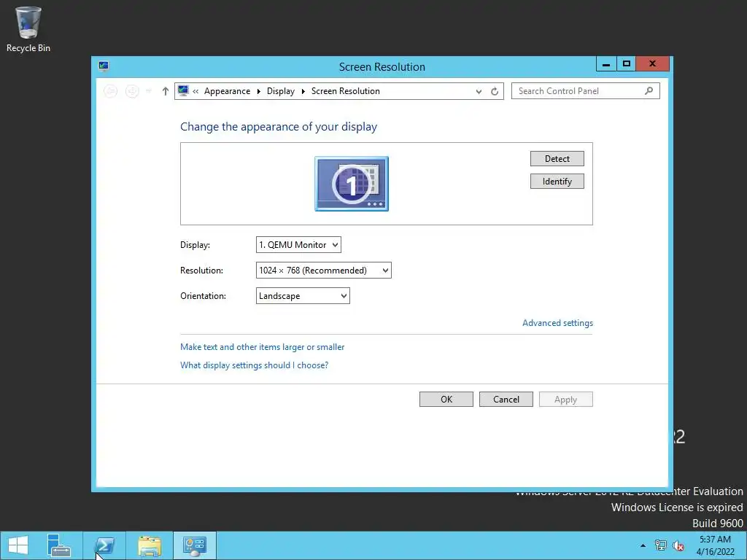Image resolution: width=747 pixels, height=560 pixels.
Task: Open the Display dropdown (QEMU Monitor)
Action: coord(298,245)
